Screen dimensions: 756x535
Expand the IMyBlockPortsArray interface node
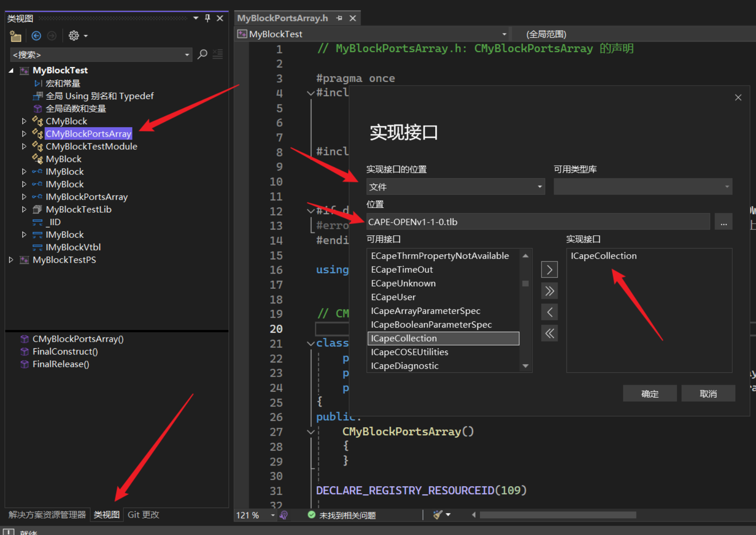click(x=24, y=197)
